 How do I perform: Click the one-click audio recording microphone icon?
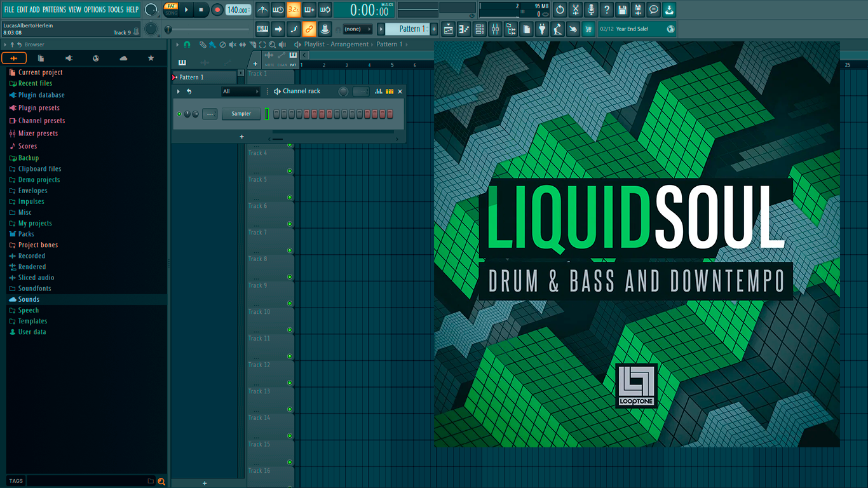[591, 10]
